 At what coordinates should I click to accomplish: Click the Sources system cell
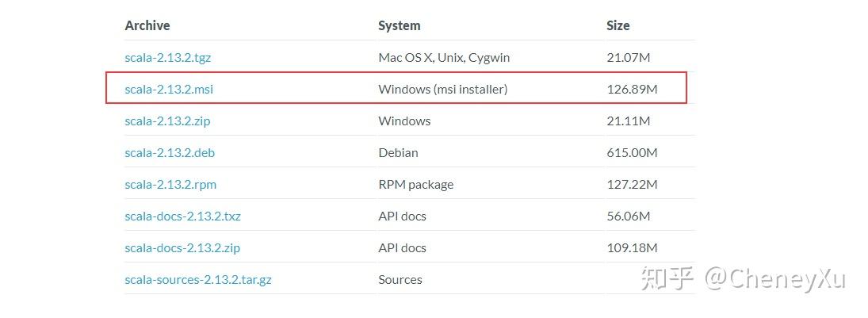(400, 280)
